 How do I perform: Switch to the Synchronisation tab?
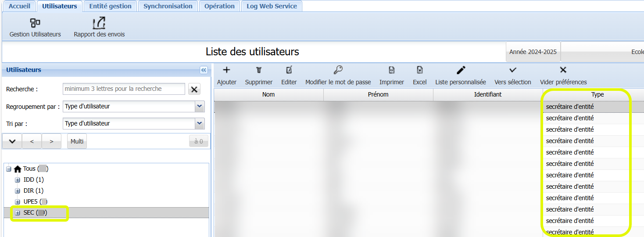click(x=168, y=6)
